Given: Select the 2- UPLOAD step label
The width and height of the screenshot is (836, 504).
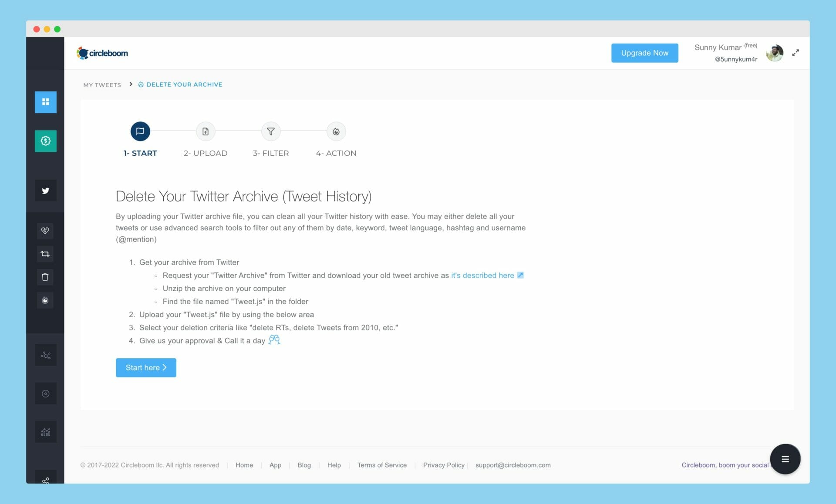Looking at the screenshot, I should [206, 153].
